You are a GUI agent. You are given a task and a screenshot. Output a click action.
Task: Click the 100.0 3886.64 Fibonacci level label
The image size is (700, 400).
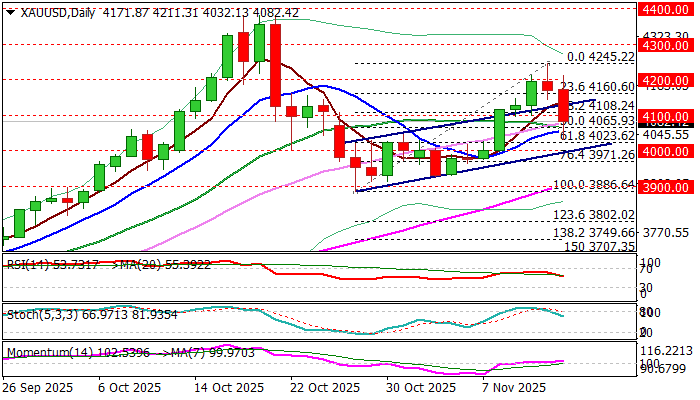[x=594, y=184]
